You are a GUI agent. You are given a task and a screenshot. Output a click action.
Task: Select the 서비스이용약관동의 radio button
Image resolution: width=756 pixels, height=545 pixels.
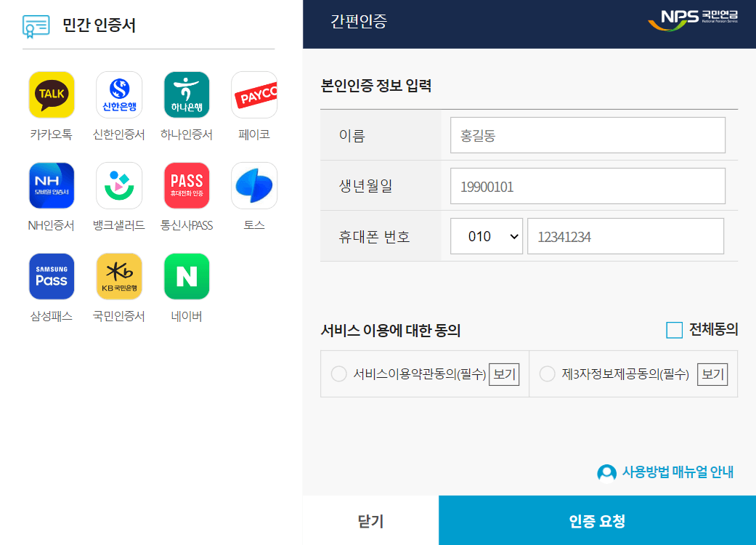[x=338, y=374]
